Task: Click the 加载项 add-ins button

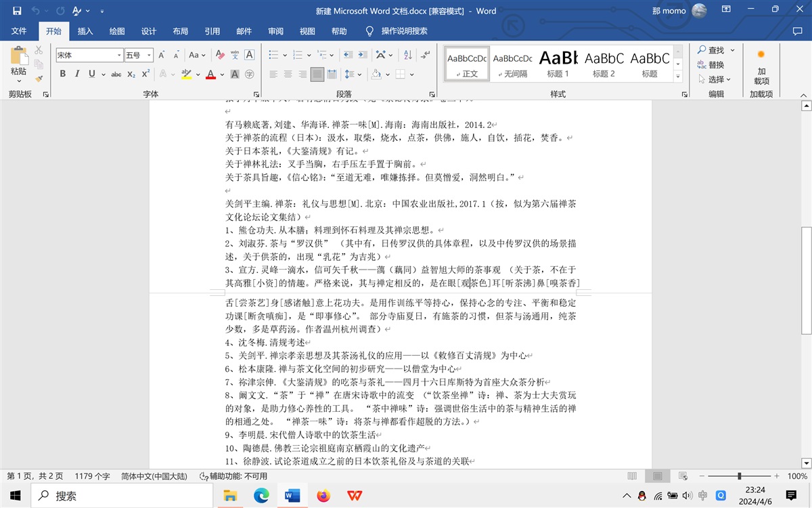Action: pos(761,66)
